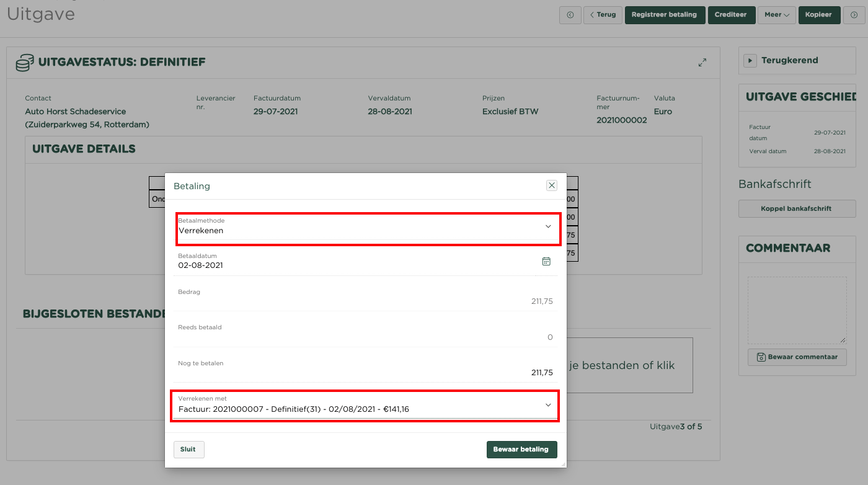
Task: Close the Betaling dialog with X
Action: coord(551,185)
